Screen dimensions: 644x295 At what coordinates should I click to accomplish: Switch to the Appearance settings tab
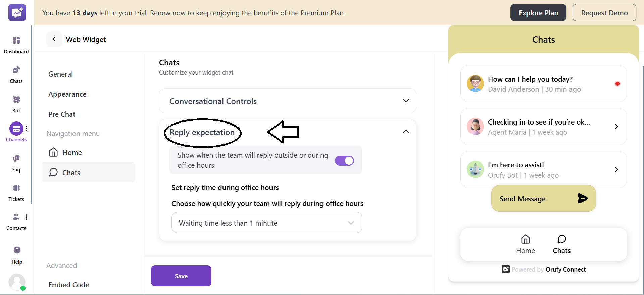67,94
